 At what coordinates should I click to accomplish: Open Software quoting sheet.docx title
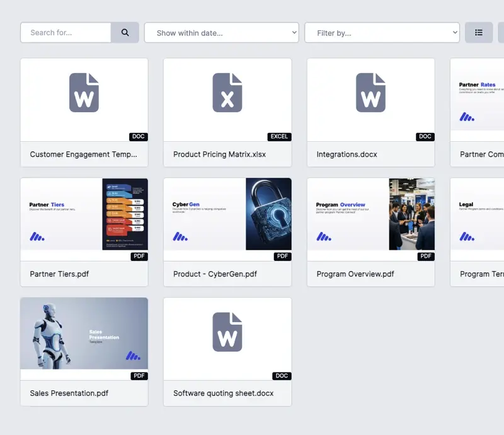[x=224, y=393]
